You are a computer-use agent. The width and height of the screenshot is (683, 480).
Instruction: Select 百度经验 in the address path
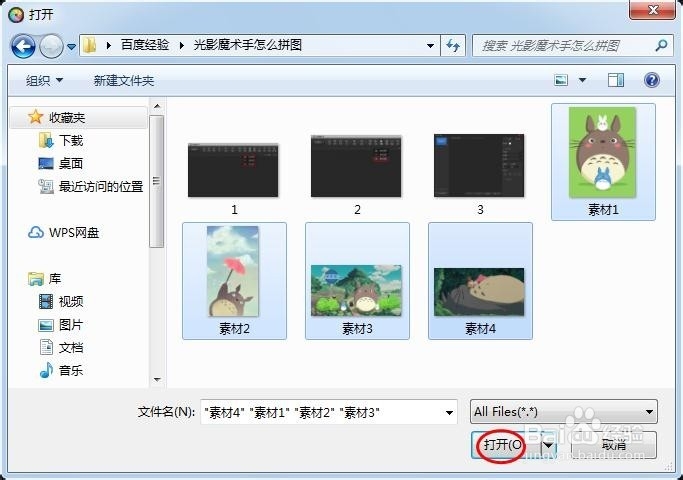pos(145,45)
